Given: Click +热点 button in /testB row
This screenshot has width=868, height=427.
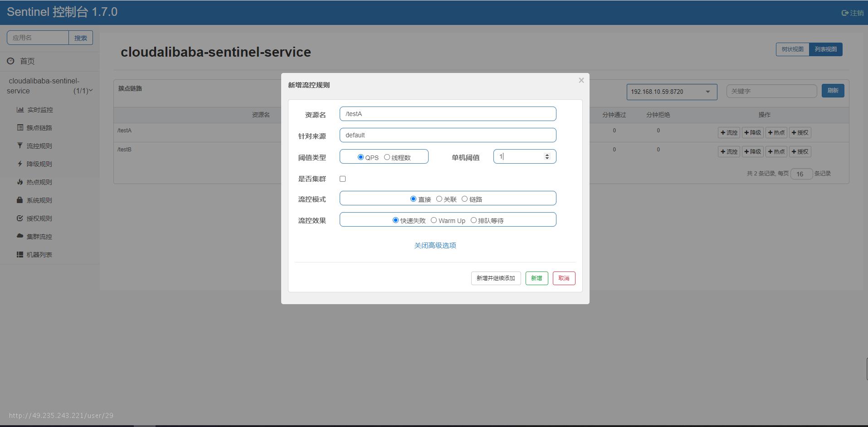Looking at the screenshot, I should 776,152.
